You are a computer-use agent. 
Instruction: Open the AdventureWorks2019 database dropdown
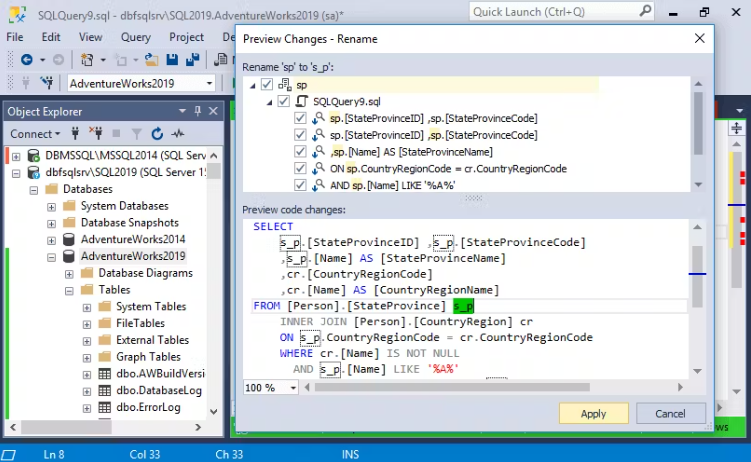tap(209, 83)
